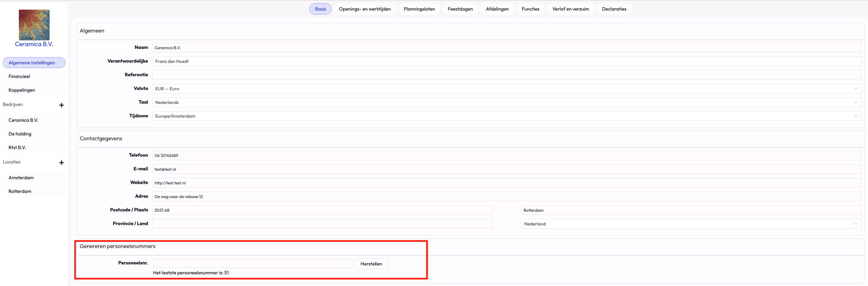868x286 pixels.
Task: Open the Rotterdam location in sidebar
Action: [x=34, y=191]
